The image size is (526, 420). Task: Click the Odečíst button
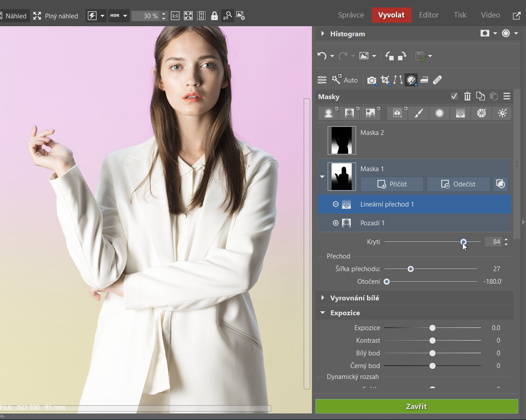[x=458, y=184]
